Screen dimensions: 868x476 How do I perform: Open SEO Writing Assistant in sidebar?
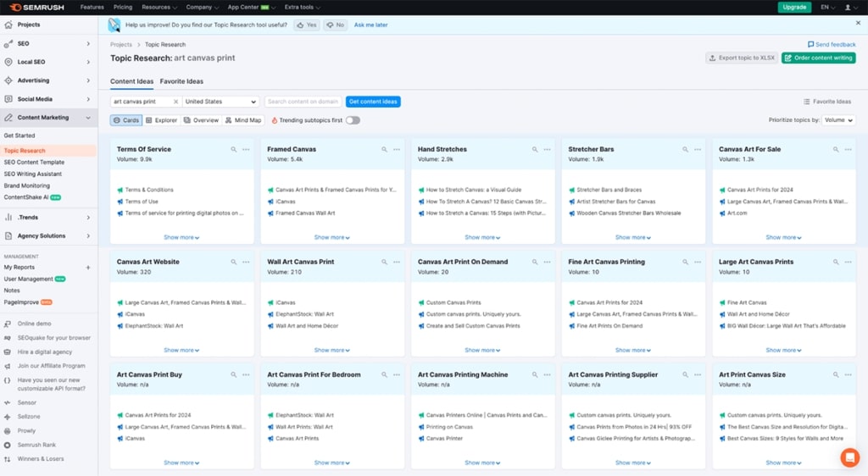pyautogui.click(x=33, y=174)
